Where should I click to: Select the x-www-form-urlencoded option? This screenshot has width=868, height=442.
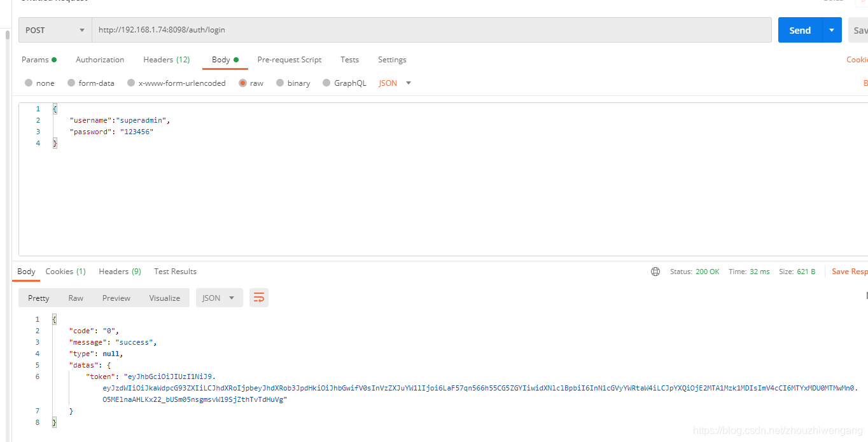click(x=176, y=83)
